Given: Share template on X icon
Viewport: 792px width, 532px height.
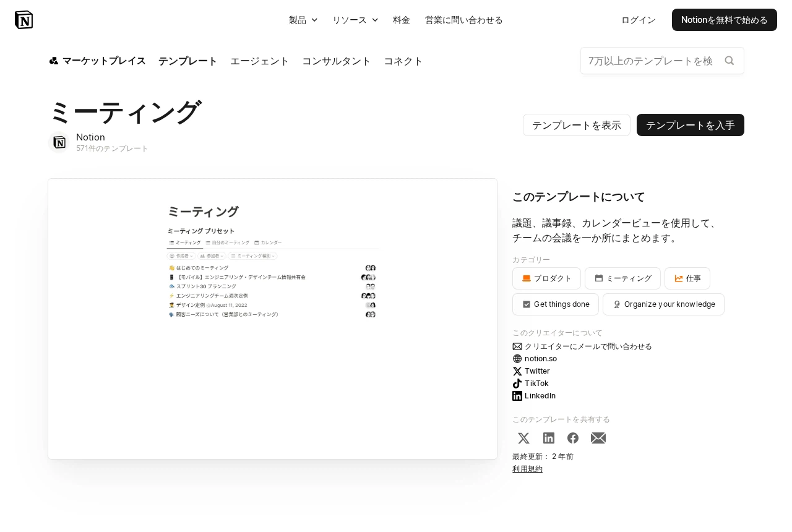Looking at the screenshot, I should click(523, 438).
